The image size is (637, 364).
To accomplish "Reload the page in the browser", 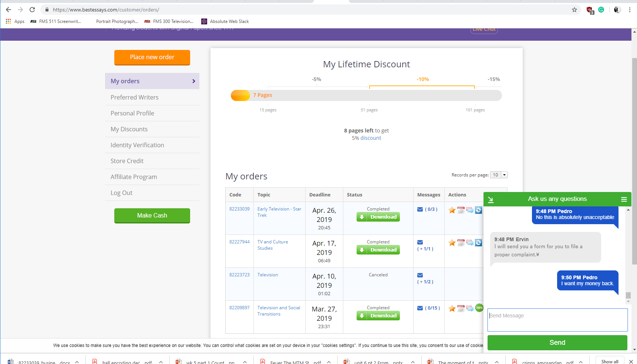I will coord(32,10).
